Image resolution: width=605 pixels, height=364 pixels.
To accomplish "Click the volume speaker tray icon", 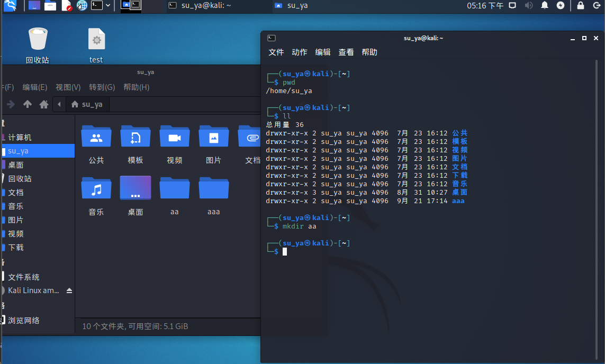I will tap(529, 5).
